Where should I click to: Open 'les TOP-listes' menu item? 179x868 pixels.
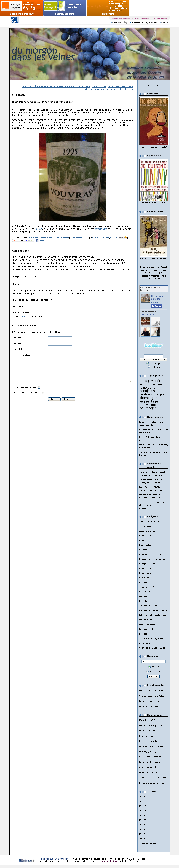point(160,18)
